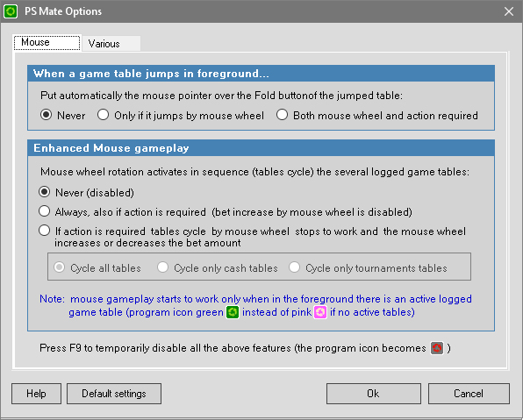
Task: Close the PS Mate Options window
Action: (x=509, y=11)
